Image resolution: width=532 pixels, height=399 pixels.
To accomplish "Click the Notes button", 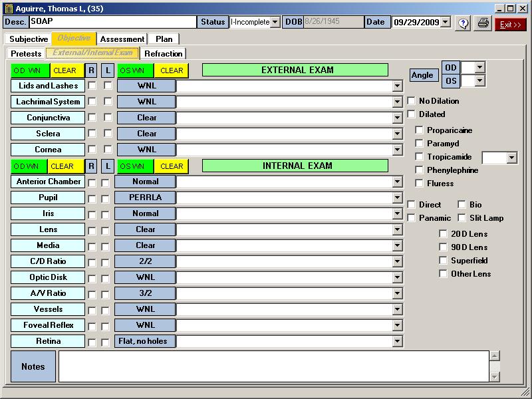I will tap(33, 366).
